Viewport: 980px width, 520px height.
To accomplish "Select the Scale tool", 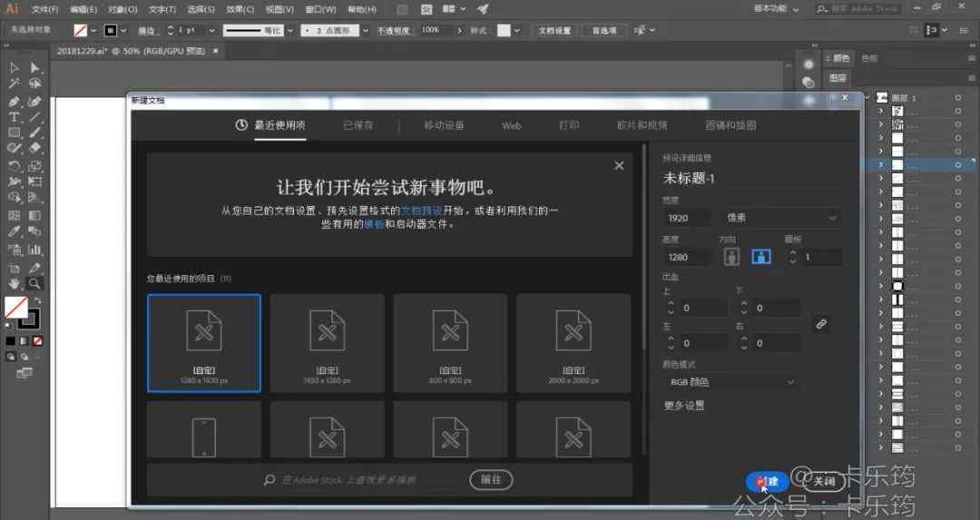I will 35,166.
